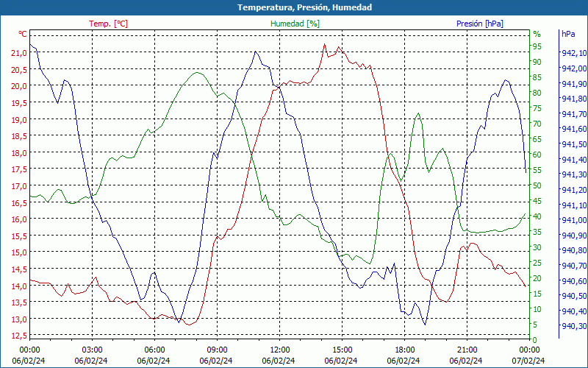Select the red 'Temp. [°C]' legend label
588x368 pixels.
[x=108, y=24]
